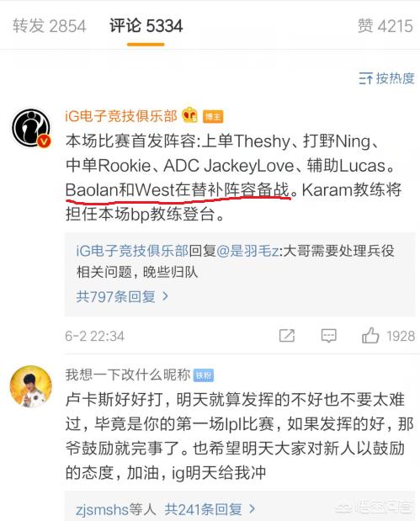Expand 共241条回复 replies
The height and width of the screenshot is (521, 420).
pyautogui.click(x=210, y=509)
